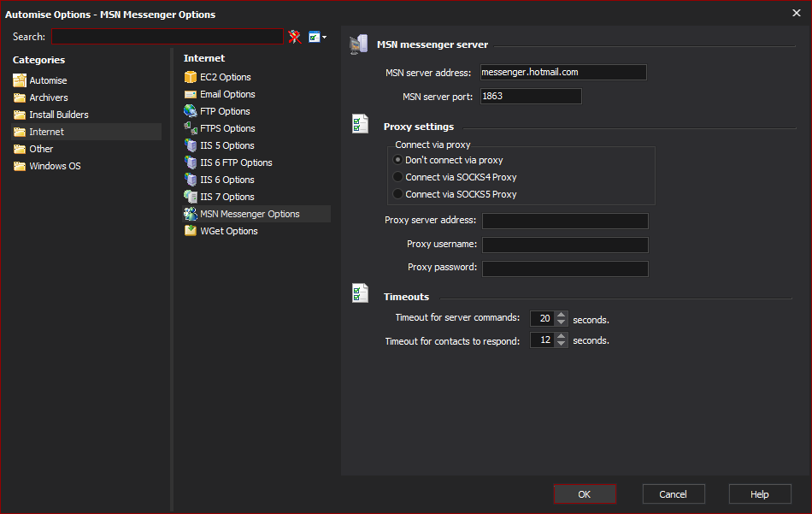
Task: Click the server commands timeout value field
Action: pos(543,318)
